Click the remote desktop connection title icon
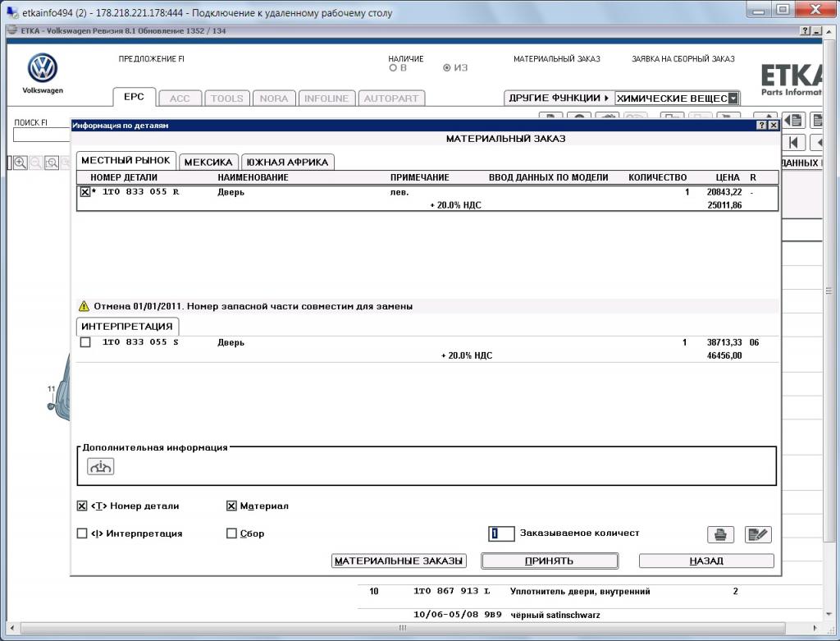This screenshot has width=840, height=641. coord(11,11)
